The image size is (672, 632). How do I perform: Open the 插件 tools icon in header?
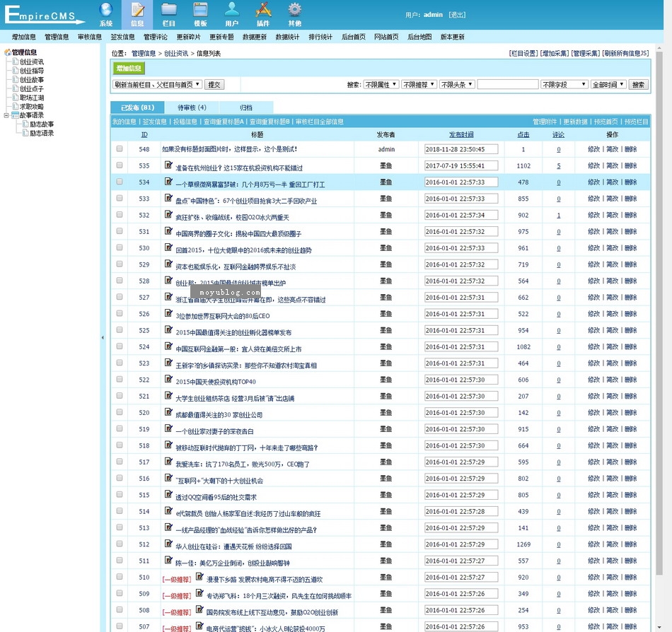point(263,9)
